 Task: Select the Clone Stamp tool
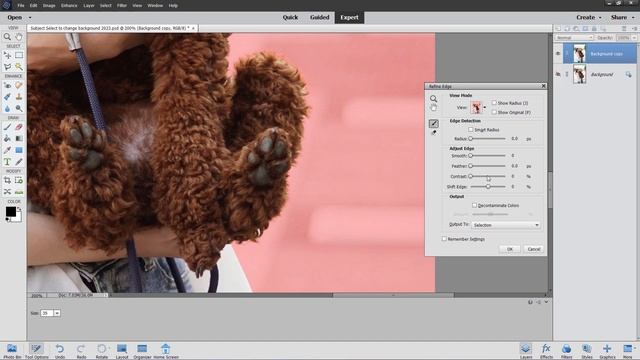click(19, 97)
